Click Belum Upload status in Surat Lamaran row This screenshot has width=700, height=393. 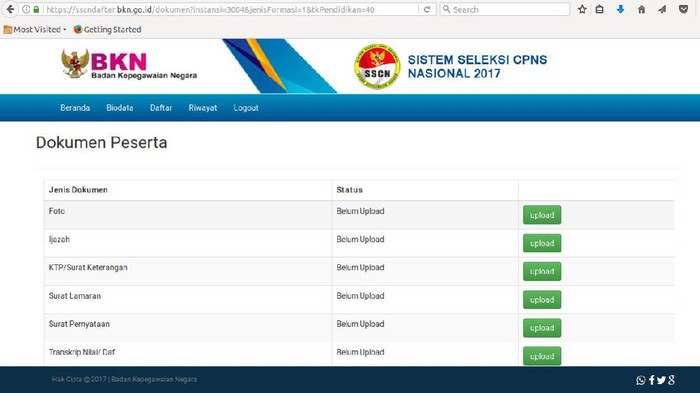click(x=360, y=296)
